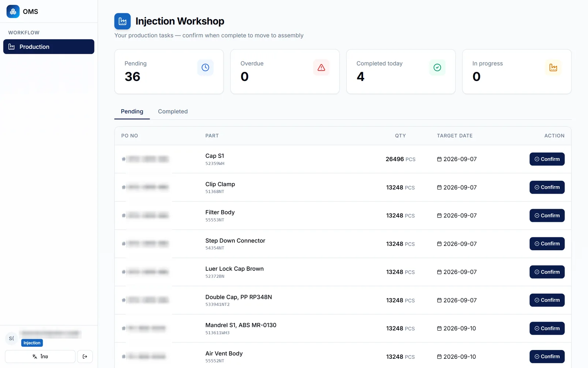Confirm the Clip Clamp task

click(x=547, y=187)
